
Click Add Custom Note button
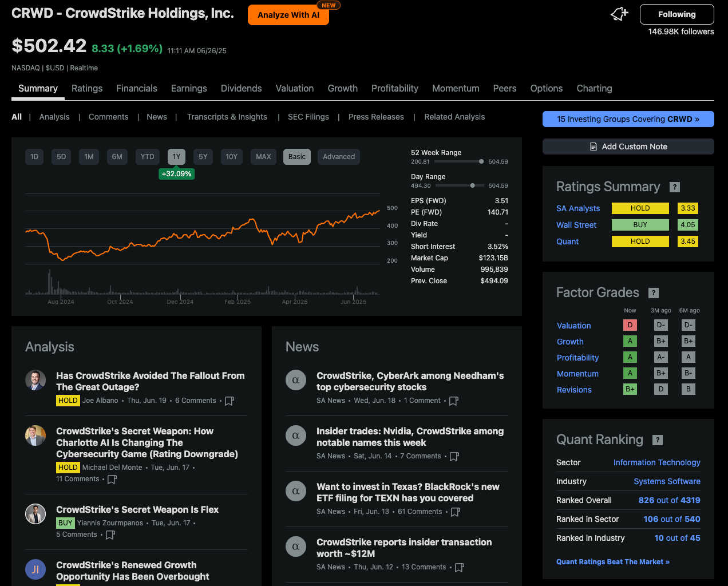click(628, 146)
